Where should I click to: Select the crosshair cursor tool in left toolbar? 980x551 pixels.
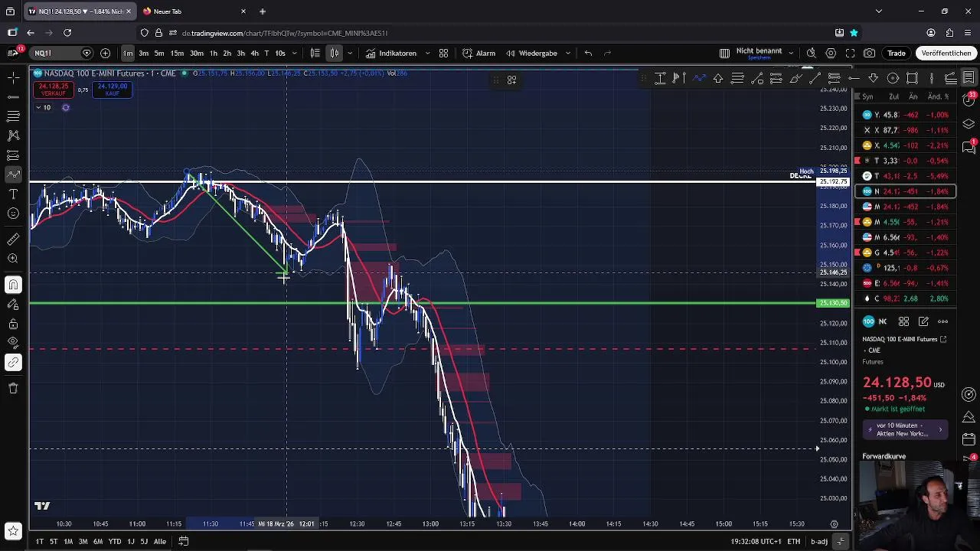[x=13, y=77]
